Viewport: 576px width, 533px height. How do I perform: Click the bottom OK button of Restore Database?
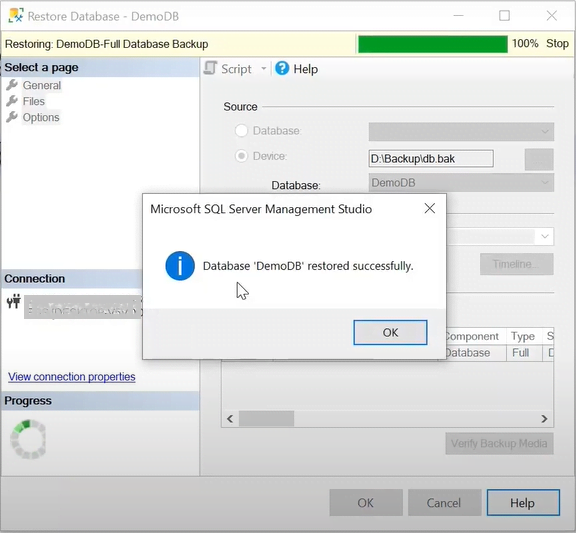[x=366, y=503]
